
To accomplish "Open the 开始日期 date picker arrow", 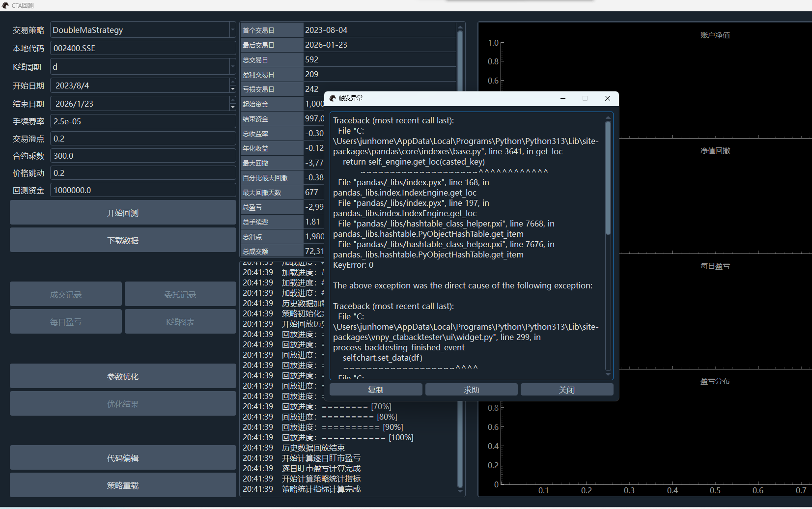I will coord(232,88).
